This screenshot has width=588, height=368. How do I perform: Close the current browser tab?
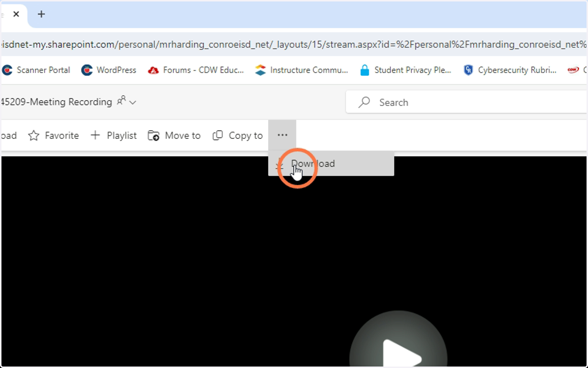click(16, 14)
